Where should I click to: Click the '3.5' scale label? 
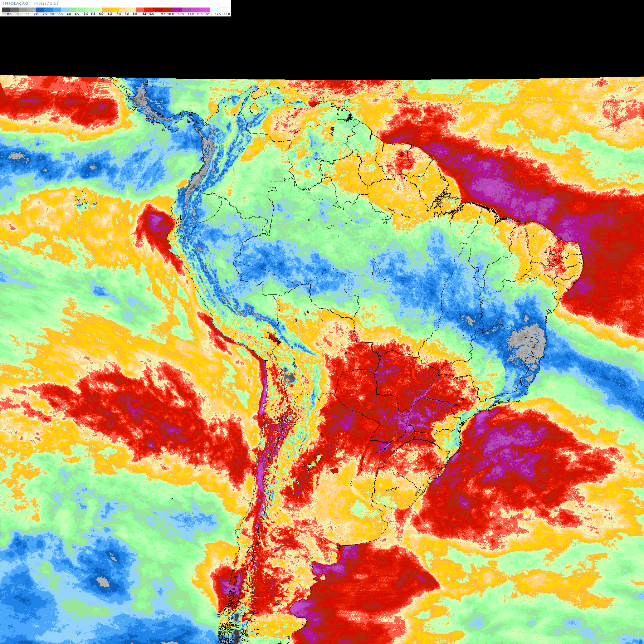tap(61, 14)
